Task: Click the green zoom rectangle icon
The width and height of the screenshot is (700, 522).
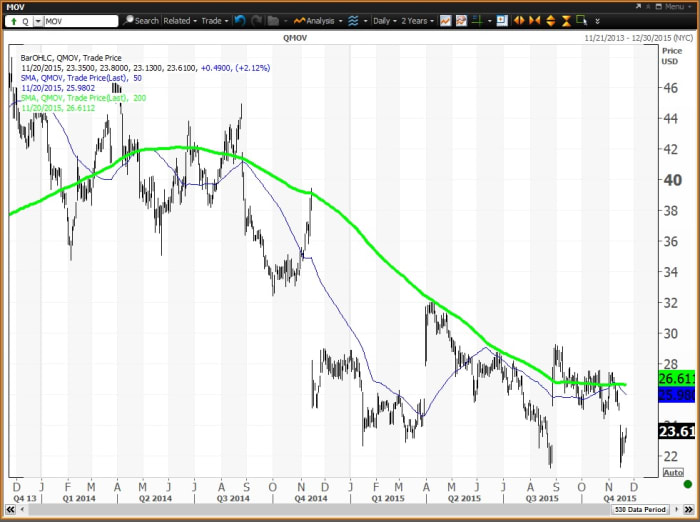Action: pos(580,20)
